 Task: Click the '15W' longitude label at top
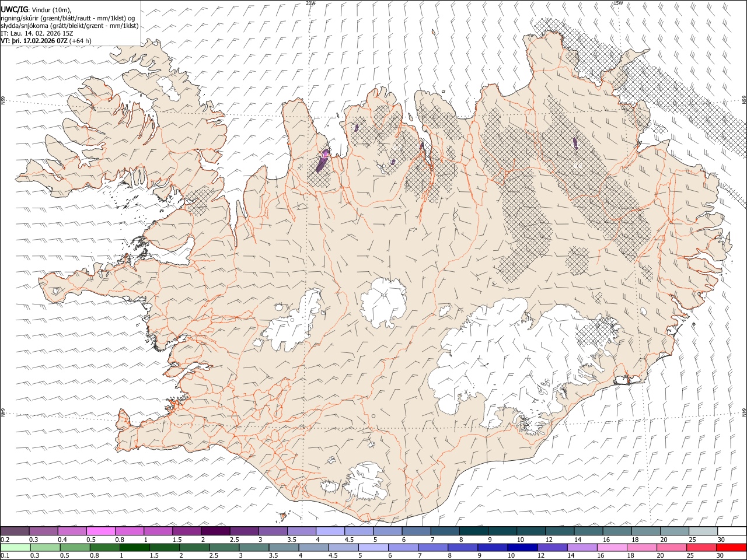tap(618, 3)
